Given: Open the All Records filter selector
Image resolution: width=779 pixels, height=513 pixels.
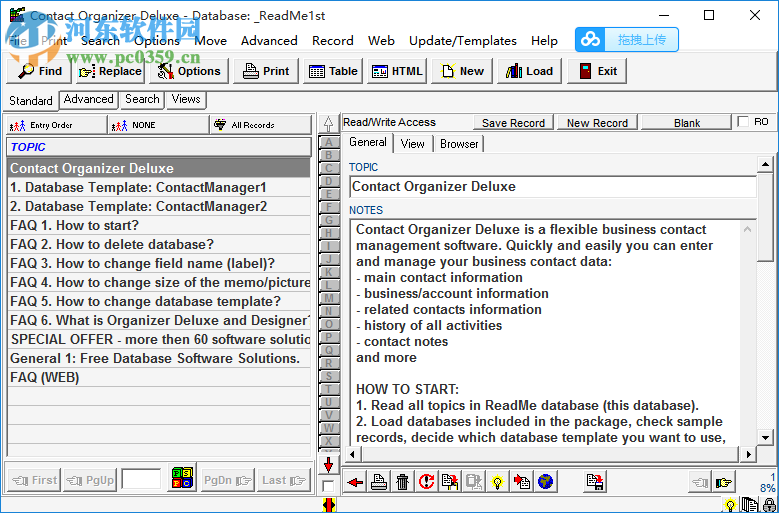Looking at the screenshot, I should coord(260,125).
